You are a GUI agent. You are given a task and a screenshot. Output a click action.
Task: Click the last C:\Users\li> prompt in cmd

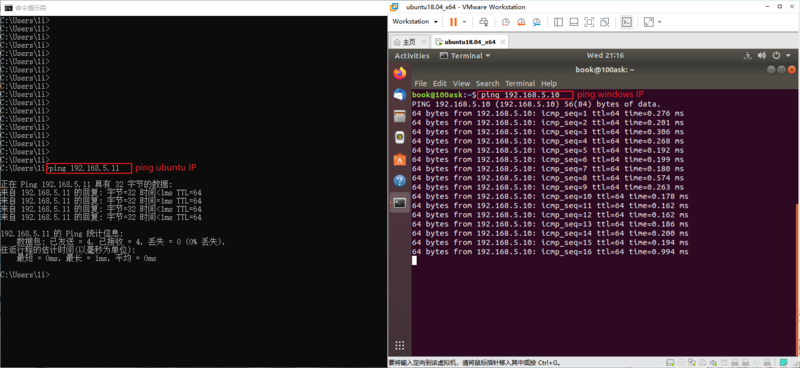[24, 275]
